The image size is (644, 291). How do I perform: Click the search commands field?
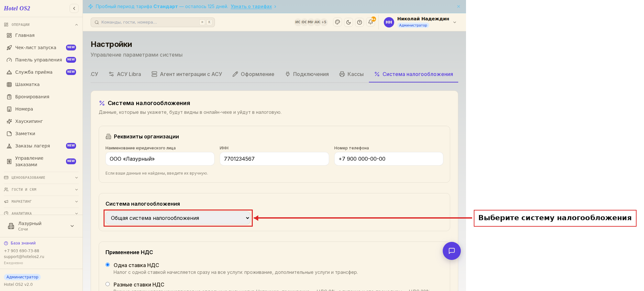click(x=153, y=22)
